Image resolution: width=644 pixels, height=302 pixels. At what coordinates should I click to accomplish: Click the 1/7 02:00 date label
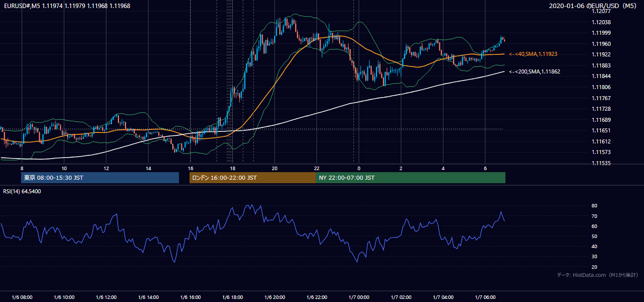[401, 297]
